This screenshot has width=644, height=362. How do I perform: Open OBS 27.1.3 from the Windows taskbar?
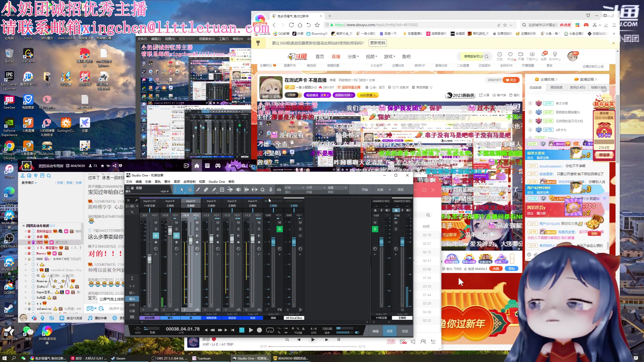tap(170, 358)
